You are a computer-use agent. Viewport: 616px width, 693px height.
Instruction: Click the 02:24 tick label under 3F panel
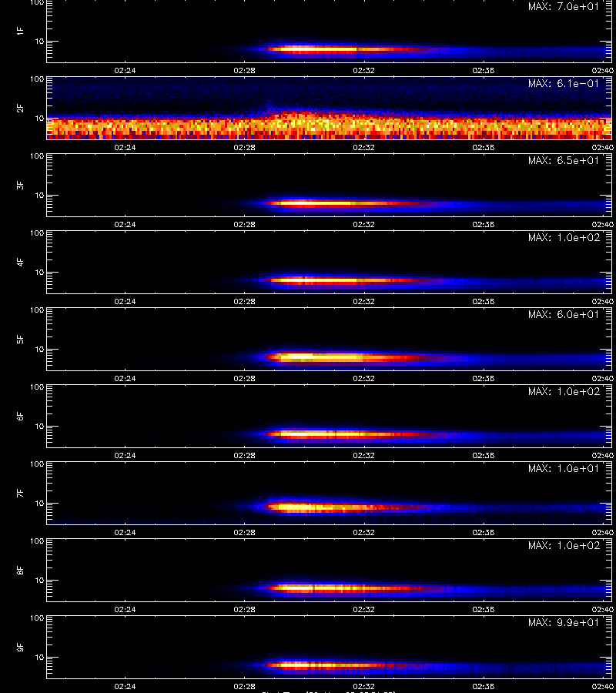pos(125,224)
